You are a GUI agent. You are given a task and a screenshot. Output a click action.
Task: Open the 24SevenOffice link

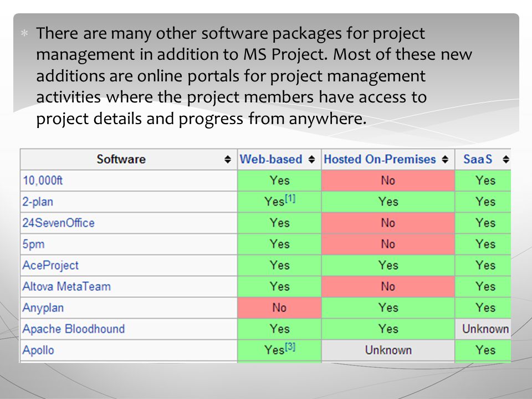[x=58, y=223]
